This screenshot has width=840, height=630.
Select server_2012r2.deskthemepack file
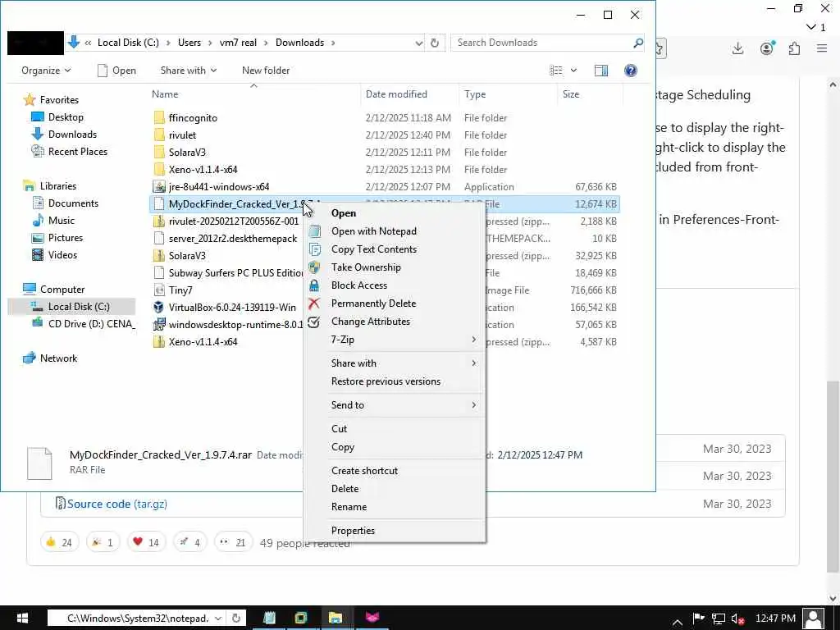tap(232, 239)
